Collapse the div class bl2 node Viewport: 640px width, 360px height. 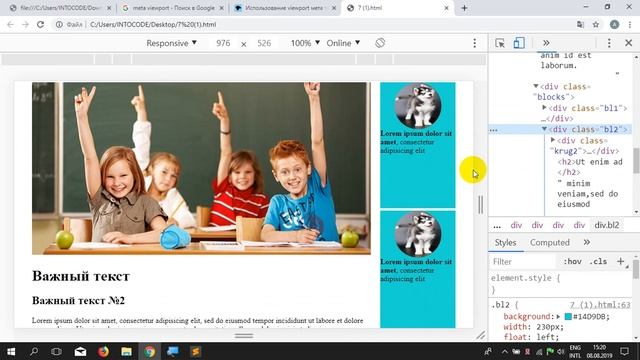tap(544, 129)
